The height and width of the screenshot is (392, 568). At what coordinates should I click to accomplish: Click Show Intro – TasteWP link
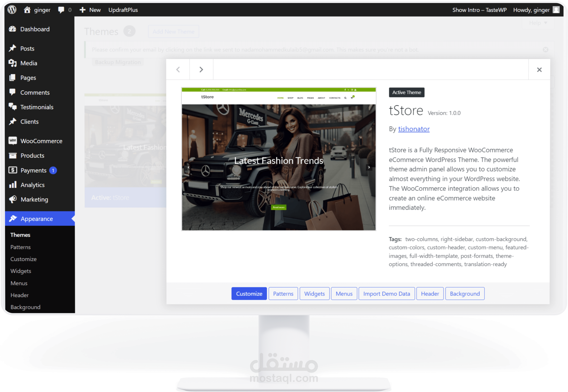(x=480, y=10)
